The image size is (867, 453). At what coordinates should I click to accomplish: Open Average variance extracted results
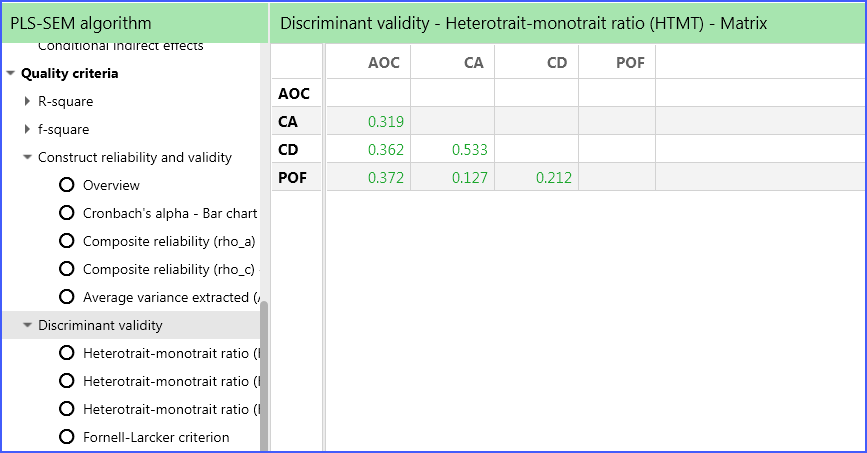[x=67, y=297]
